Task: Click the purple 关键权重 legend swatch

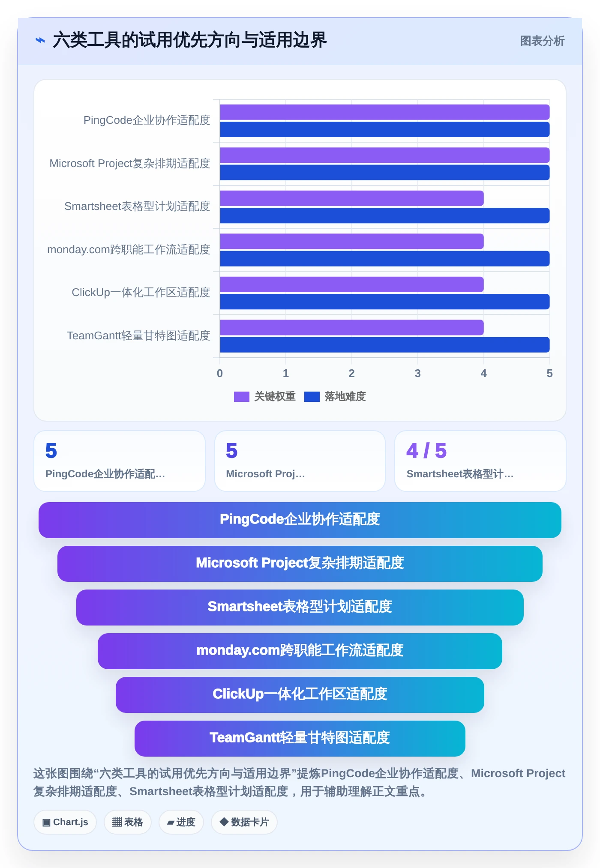Action: tap(242, 397)
